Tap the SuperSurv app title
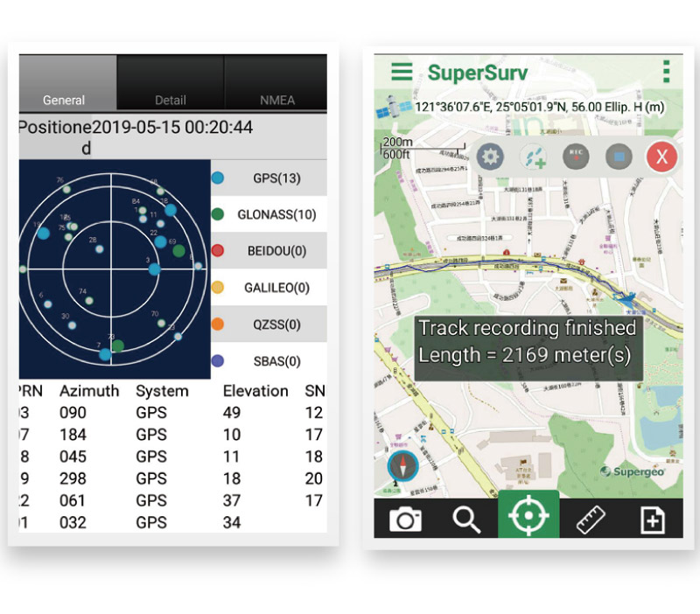This screenshot has height=614, width=700. pos(478,73)
